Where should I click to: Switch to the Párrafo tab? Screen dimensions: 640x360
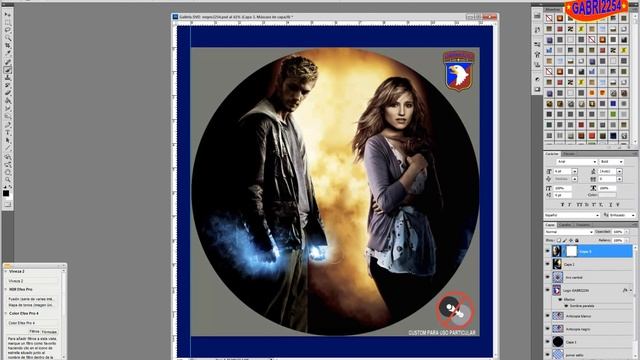(x=568, y=154)
